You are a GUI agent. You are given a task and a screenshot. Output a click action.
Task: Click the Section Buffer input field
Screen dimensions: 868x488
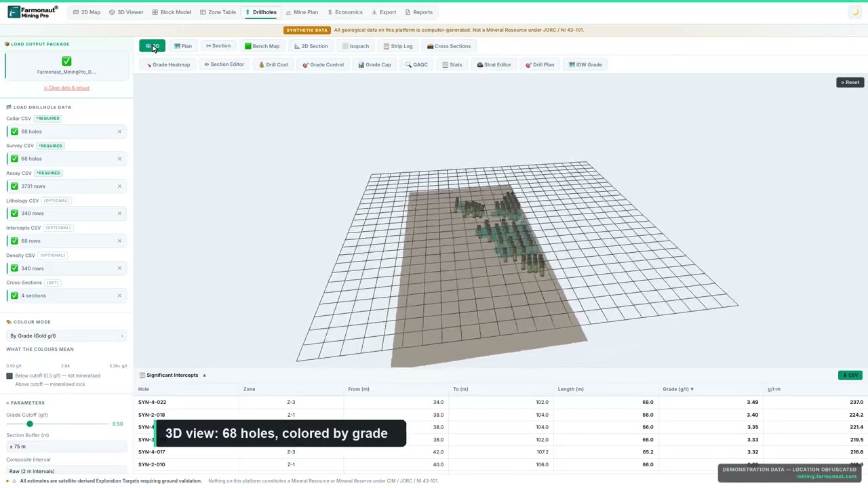point(66,447)
